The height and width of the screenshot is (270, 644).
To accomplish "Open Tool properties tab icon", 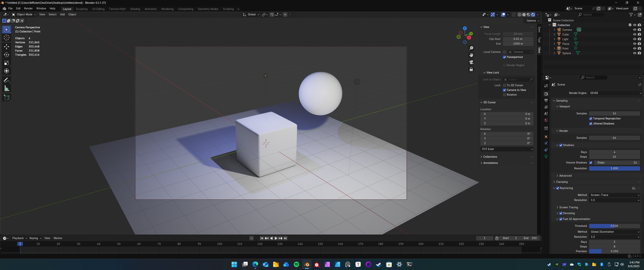I will coord(546,86).
